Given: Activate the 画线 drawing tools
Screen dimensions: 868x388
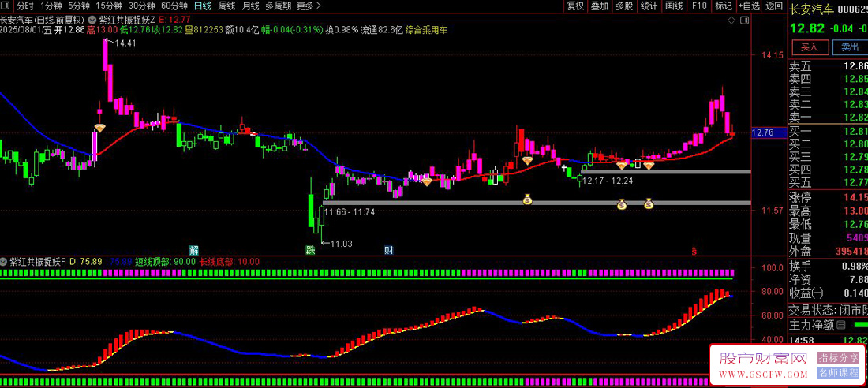Looking at the screenshot, I should 674,6.
